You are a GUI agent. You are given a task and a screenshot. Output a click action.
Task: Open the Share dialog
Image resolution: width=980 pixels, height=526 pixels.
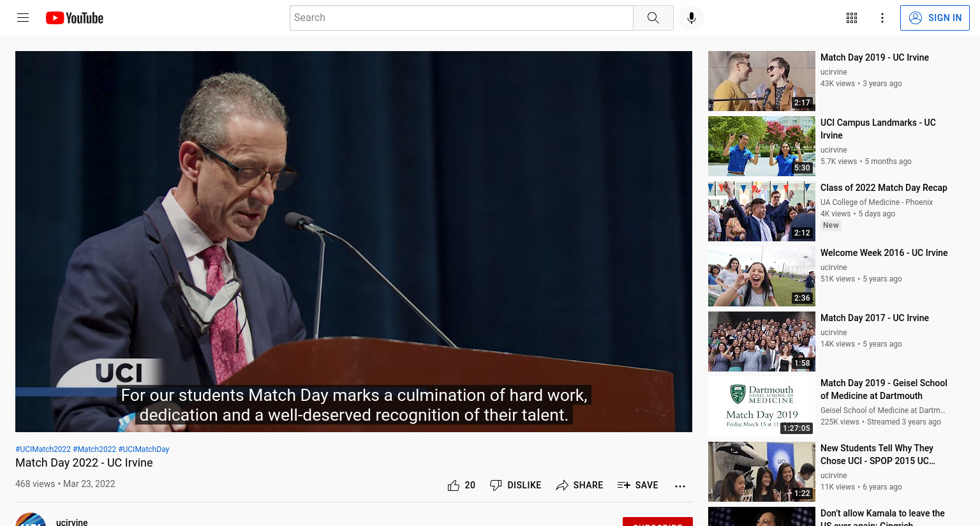[x=579, y=485]
